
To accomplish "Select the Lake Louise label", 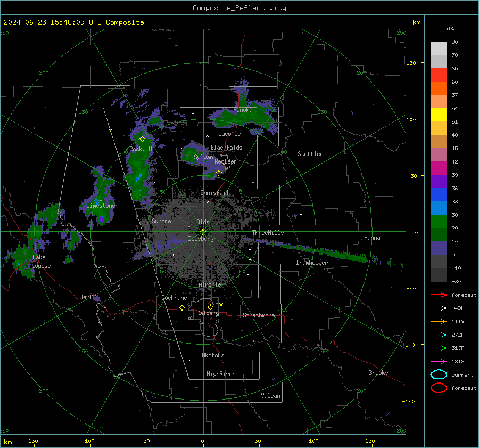I will [x=41, y=262].
